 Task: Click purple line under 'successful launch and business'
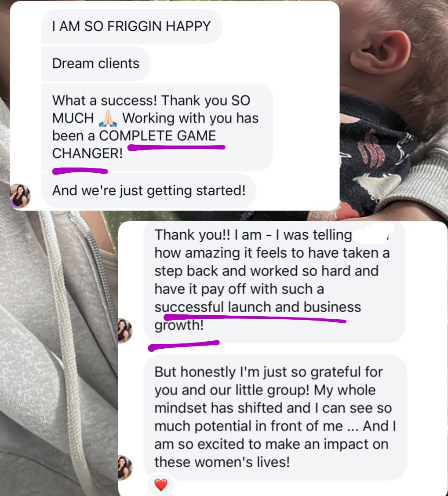pyautogui.click(x=255, y=318)
